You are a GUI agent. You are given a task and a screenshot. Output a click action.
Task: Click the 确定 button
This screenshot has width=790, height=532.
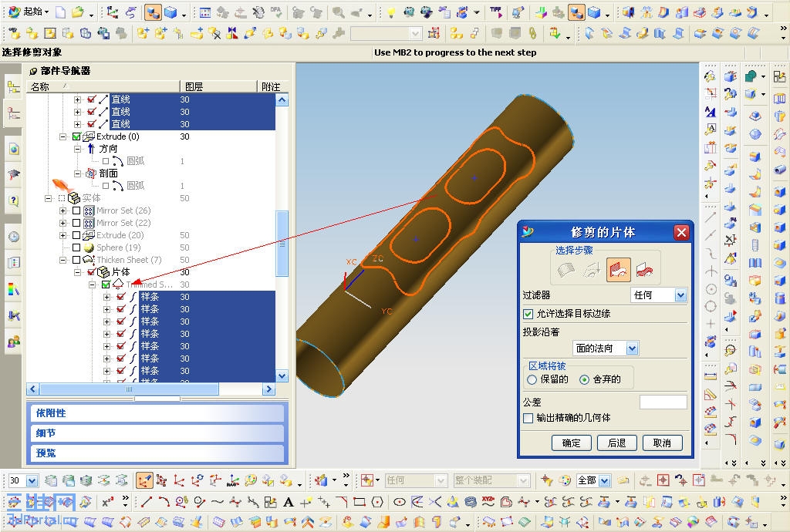click(571, 443)
